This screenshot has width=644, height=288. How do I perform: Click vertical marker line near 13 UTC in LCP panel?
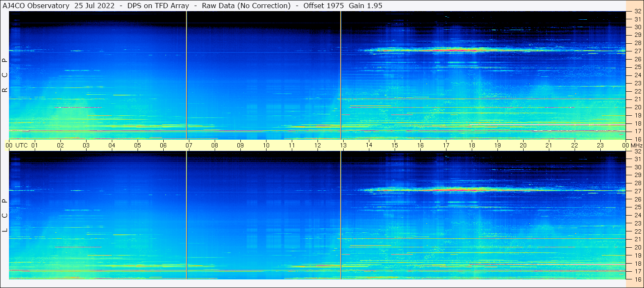pos(341,214)
